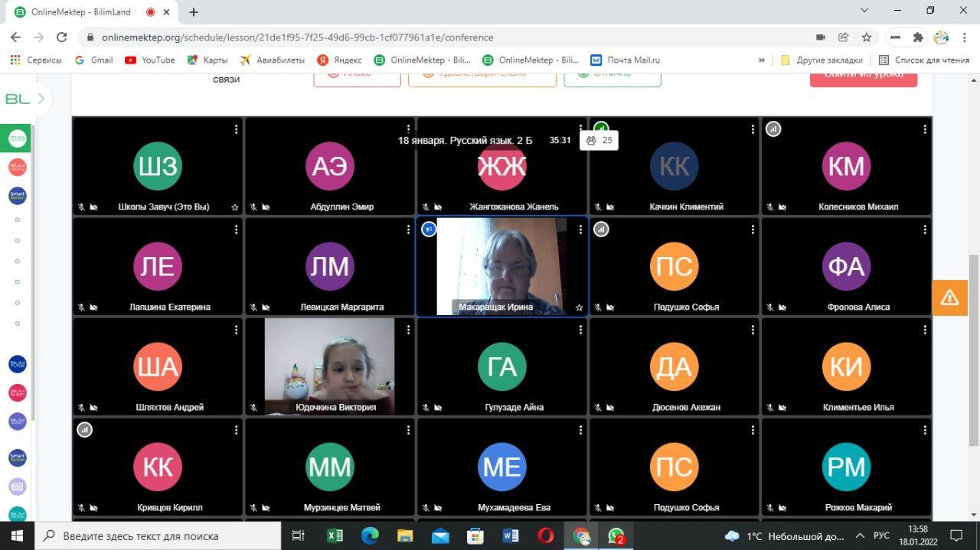The width and height of the screenshot is (980, 550).
Task: Click the Windows taskbar search box
Action: pyautogui.click(x=159, y=535)
